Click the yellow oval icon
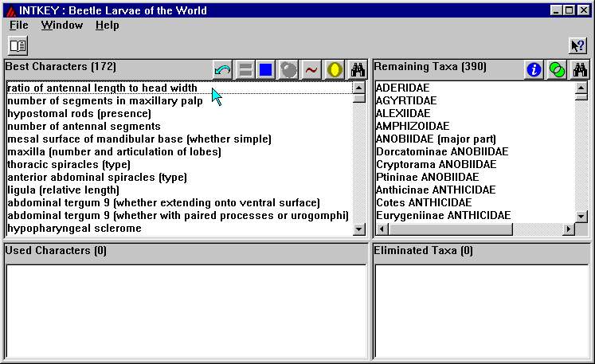Viewport: 595px width, 364px height. (x=335, y=70)
